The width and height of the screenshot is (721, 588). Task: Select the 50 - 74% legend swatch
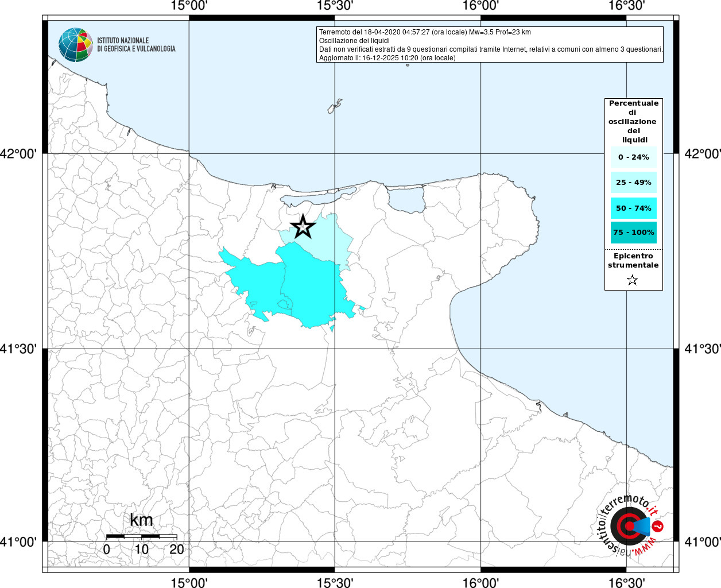point(633,208)
